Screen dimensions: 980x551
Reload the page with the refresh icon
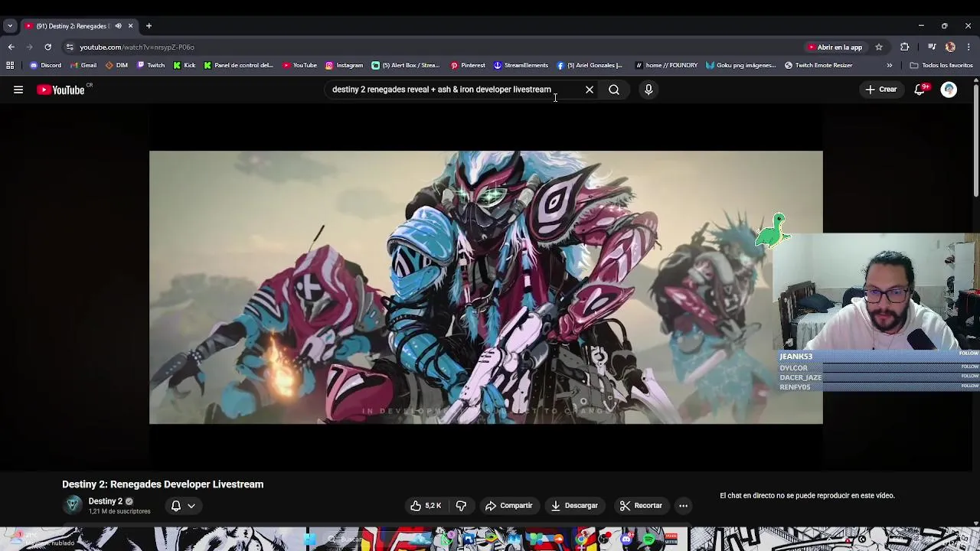point(47,47)
